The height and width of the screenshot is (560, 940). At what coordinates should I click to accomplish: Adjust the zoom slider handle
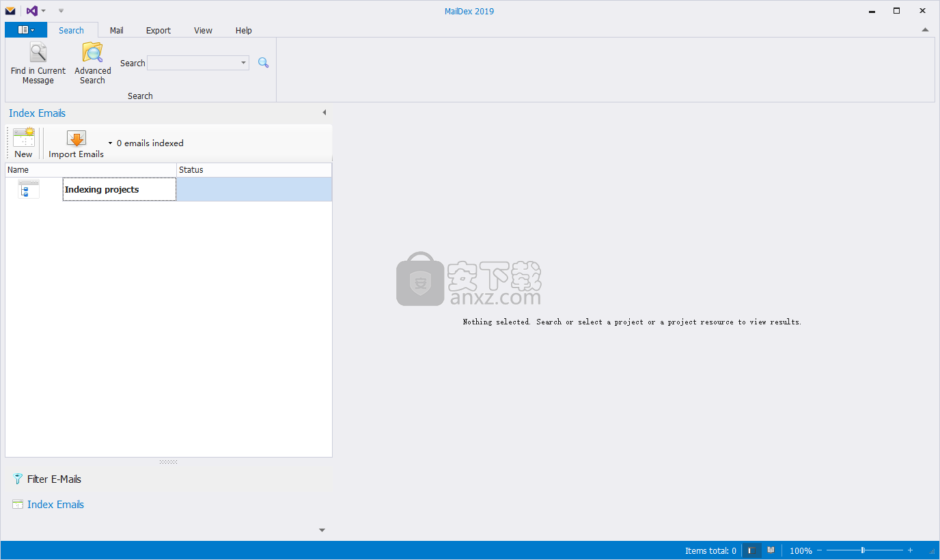(x=863, y=550)
